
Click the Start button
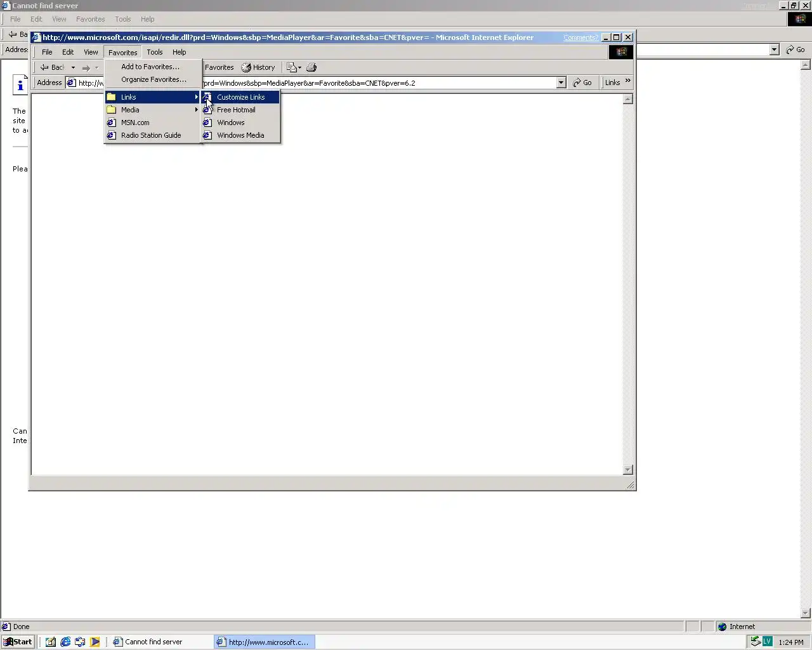pyautogui.click(x=18, y=642)
